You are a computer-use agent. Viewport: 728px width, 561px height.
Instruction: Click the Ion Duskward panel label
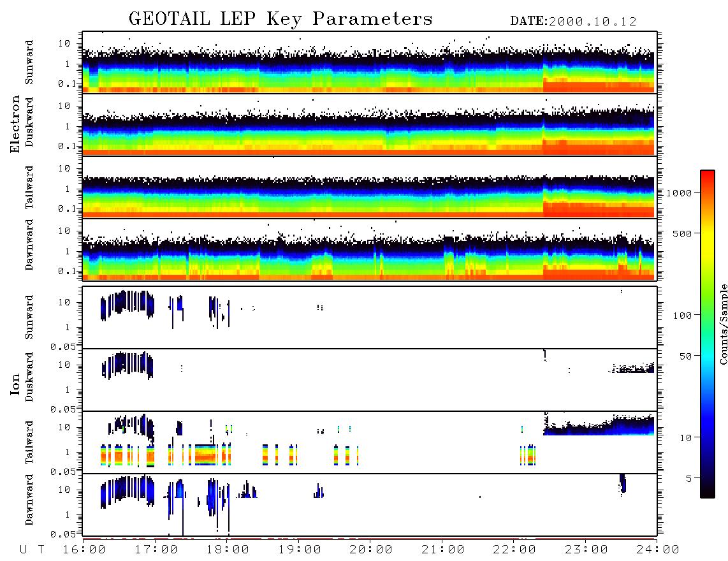pyautogui.click(x=29, y=377)
